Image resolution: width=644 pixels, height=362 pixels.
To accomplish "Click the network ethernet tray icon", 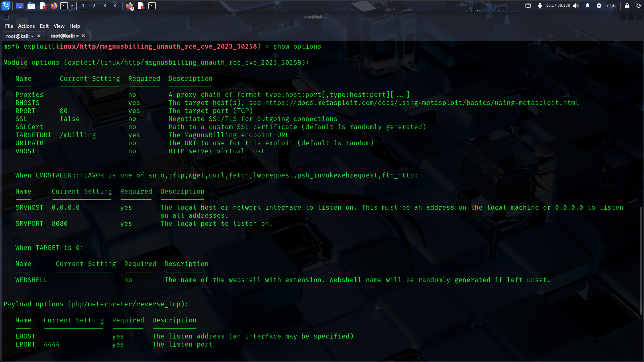I will (528, 6).
